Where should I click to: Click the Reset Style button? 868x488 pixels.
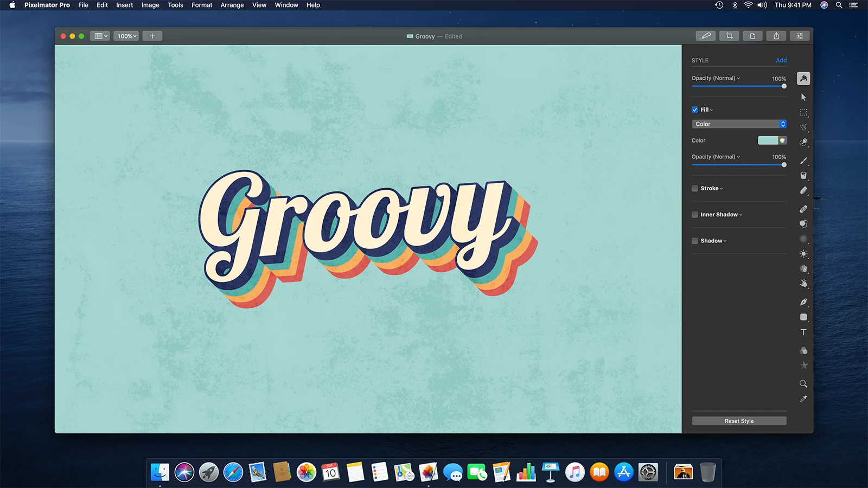(739, 421)
